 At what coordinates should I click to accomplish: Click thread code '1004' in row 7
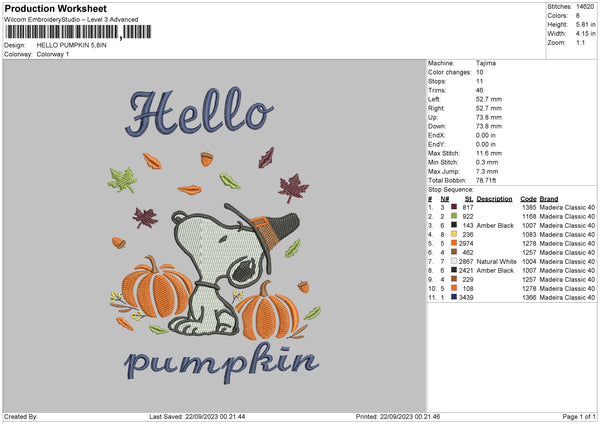point(529,261)
